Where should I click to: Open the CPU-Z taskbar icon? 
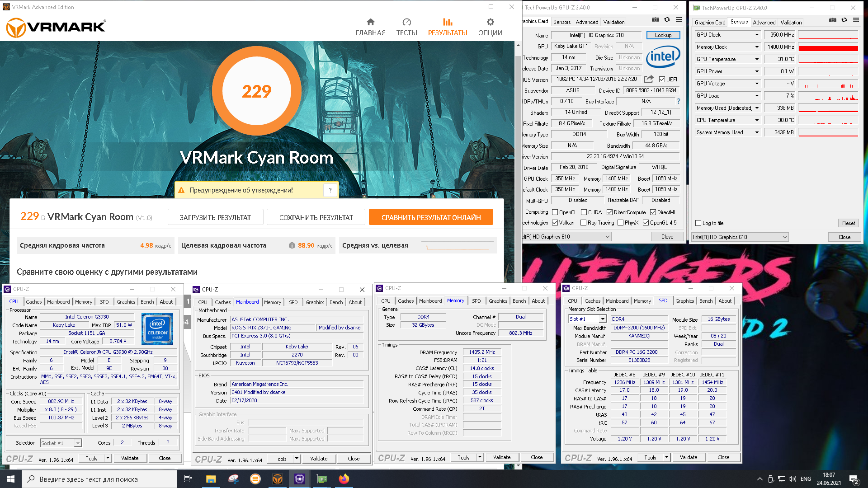coord(299,479)
